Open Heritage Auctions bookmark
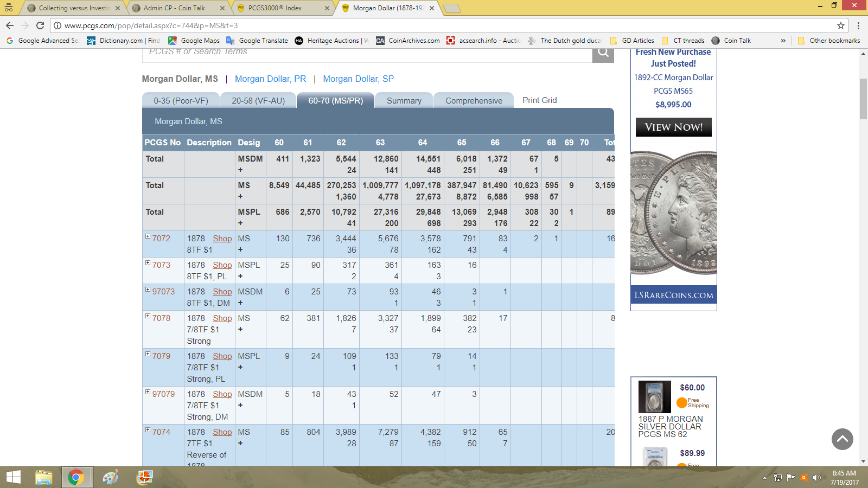Viewport: 868px width, 488px height. 331,41
